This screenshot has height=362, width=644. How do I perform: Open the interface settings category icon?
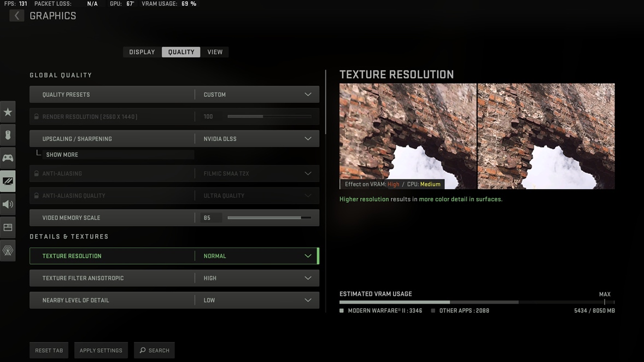(8, 227)
